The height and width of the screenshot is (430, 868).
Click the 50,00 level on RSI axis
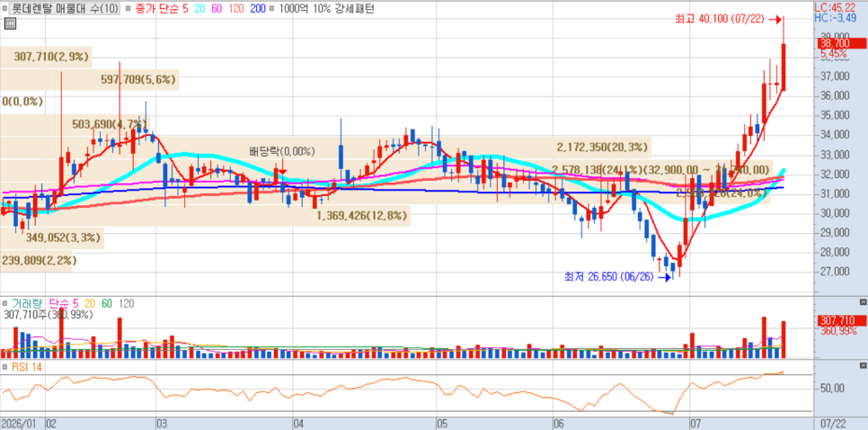[x=833, y=388]
